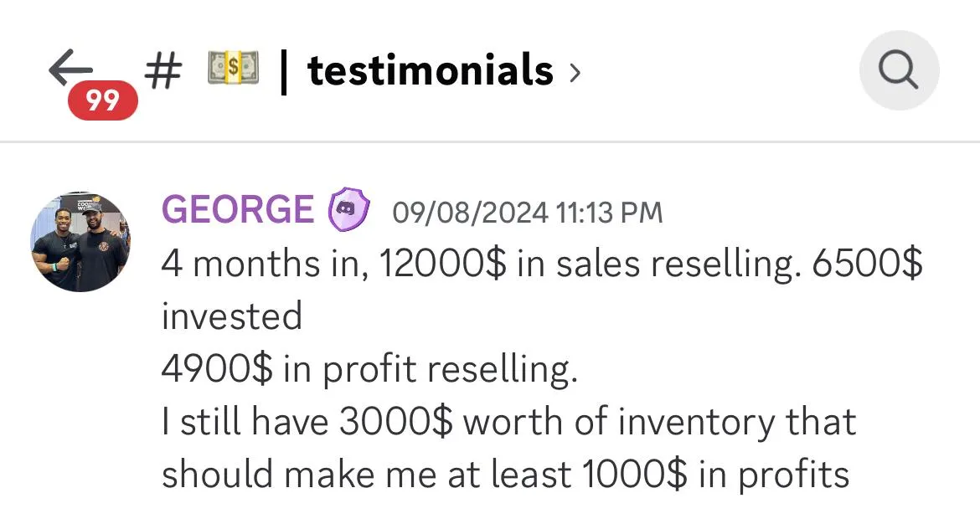
Task: Open GEORGE's profile picture
Action: (80, 242)
